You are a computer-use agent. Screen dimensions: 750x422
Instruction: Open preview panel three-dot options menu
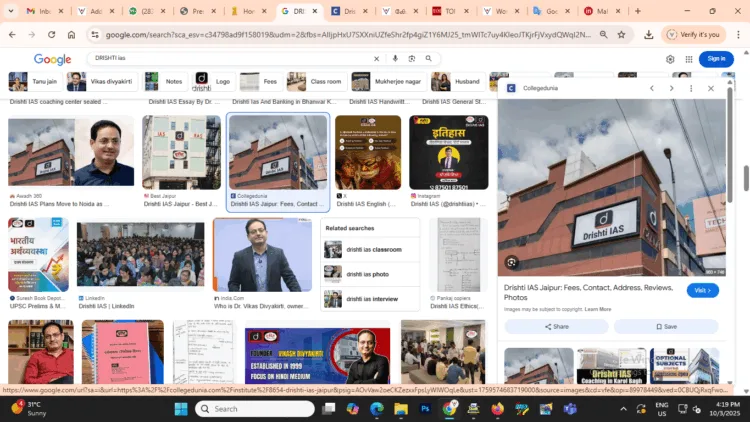tap(690, 88)
